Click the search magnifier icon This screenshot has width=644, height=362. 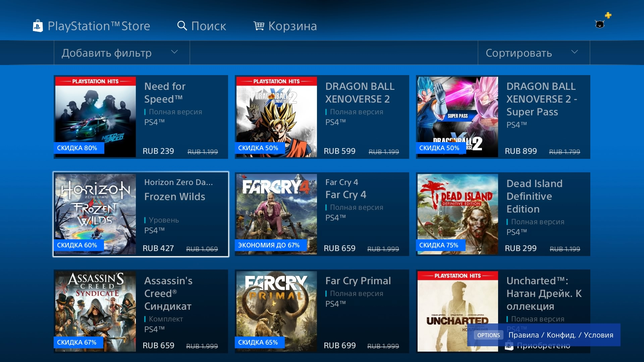pyautogui.click(x=182, y=26)
